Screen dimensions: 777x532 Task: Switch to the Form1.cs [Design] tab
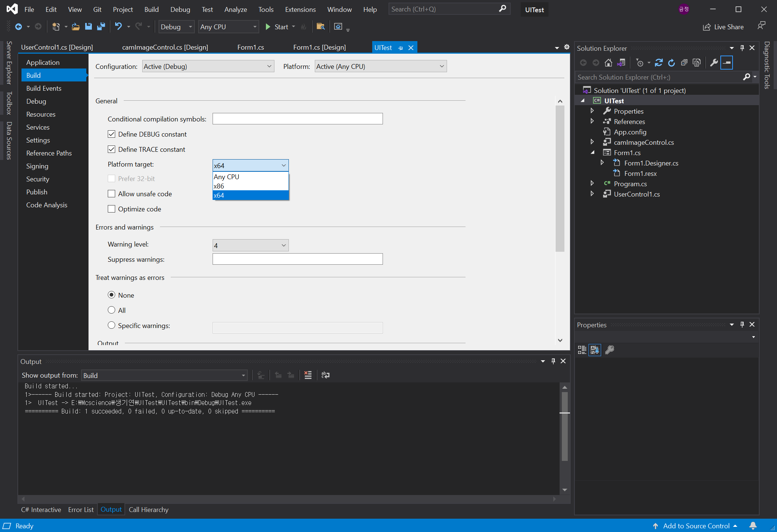pos(319,47)
